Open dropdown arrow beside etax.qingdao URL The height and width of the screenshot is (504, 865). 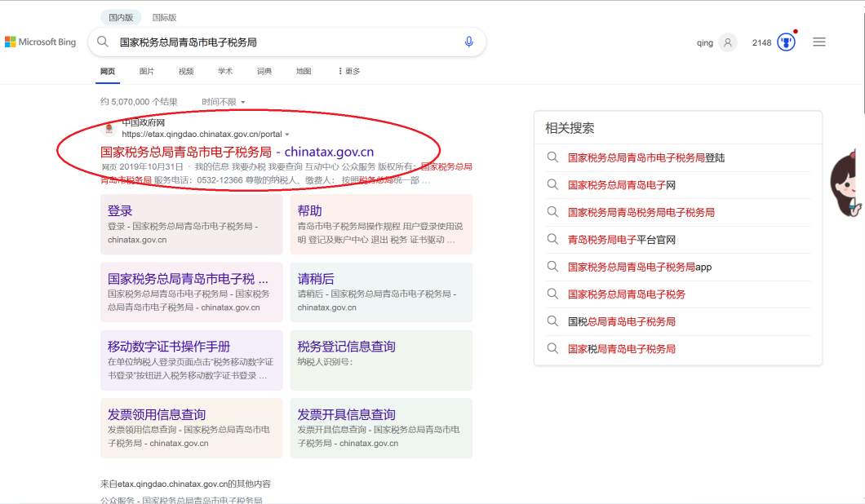click(287, 135)
